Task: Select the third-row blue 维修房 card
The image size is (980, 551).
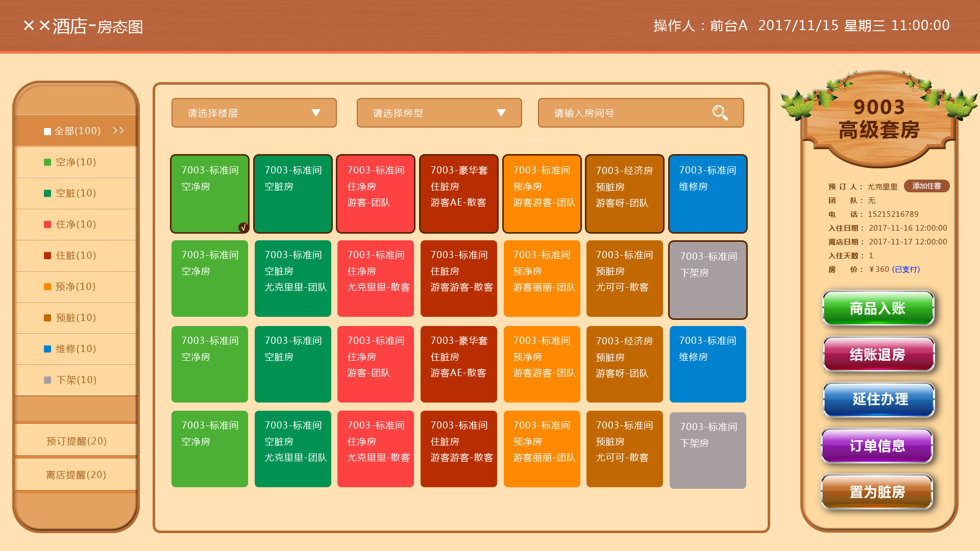Action: 707,364
